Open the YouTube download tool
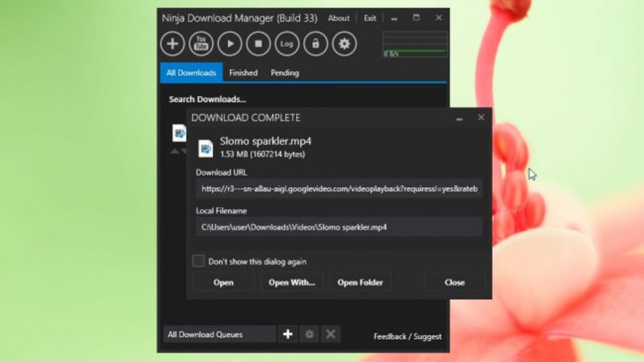 (200, 44)
